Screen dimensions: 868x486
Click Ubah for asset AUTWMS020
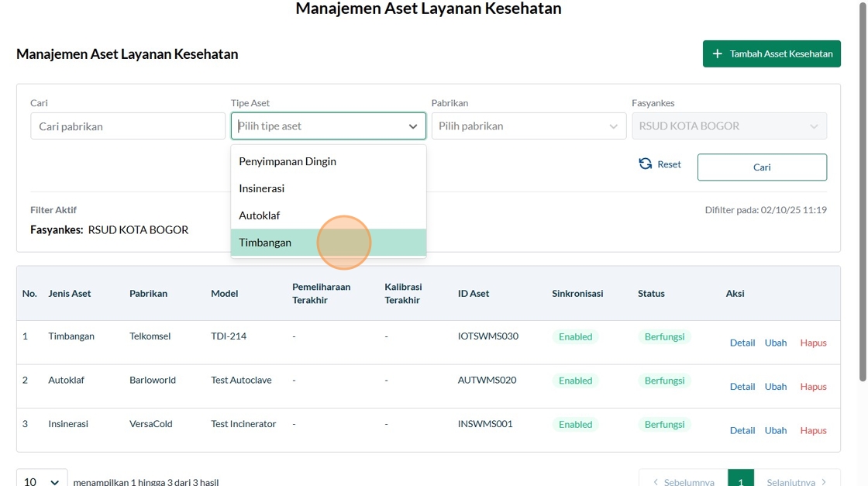pos(776,386)
